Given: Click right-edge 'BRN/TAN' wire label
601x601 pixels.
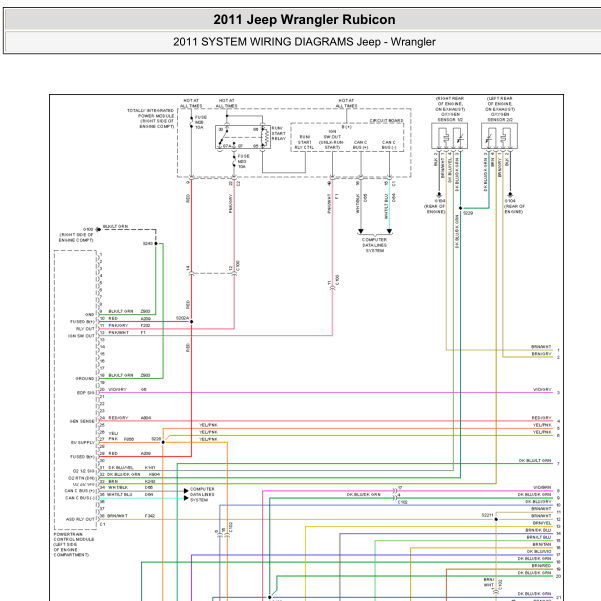Looking at the screenshot, I should pos(542,544).
